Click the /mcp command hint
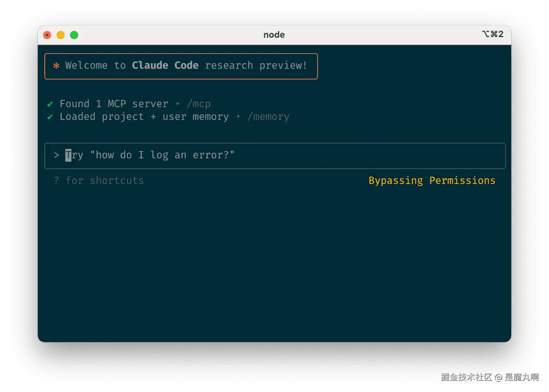The height and width of the screenshot is (392, 549). point(199,104)
